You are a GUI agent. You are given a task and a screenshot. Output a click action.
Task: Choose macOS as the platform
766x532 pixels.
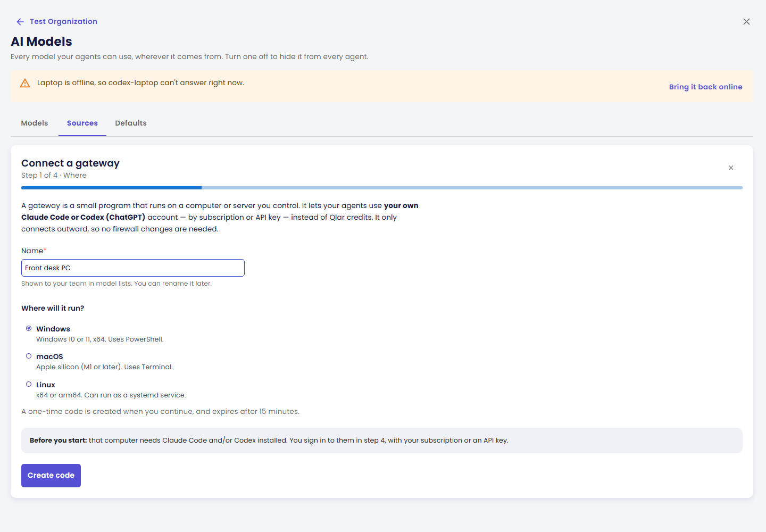tap(29, 356)
